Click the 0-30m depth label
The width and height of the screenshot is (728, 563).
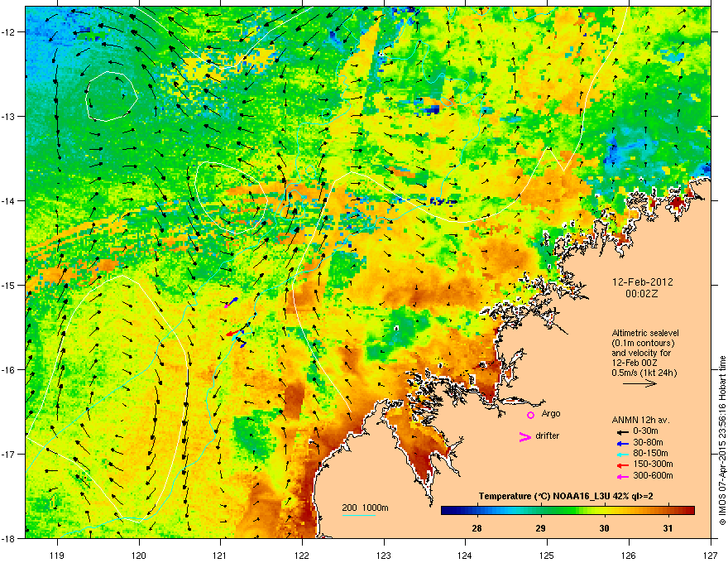pos(645,431)
